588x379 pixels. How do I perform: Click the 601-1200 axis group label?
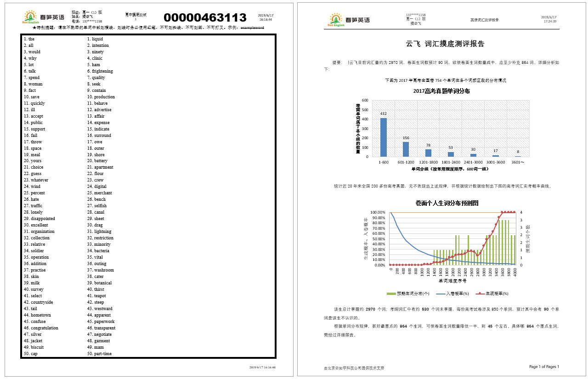[406, 162]
